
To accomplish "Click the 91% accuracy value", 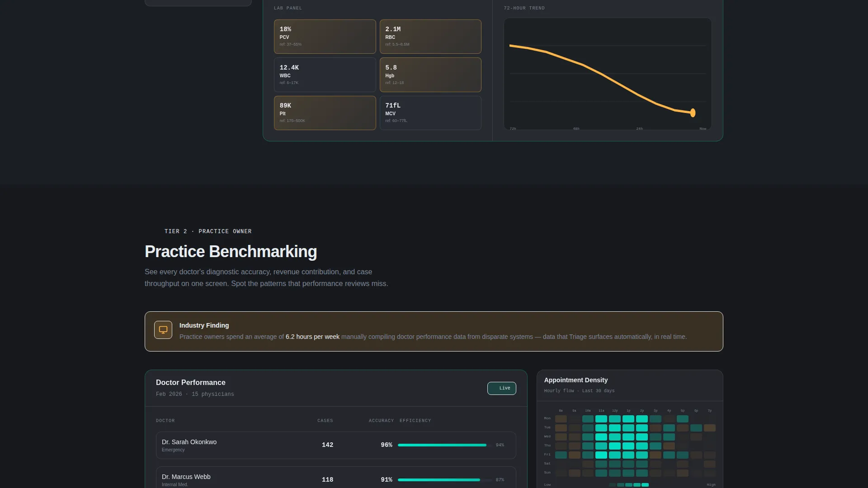I will (x=387, y=480).
